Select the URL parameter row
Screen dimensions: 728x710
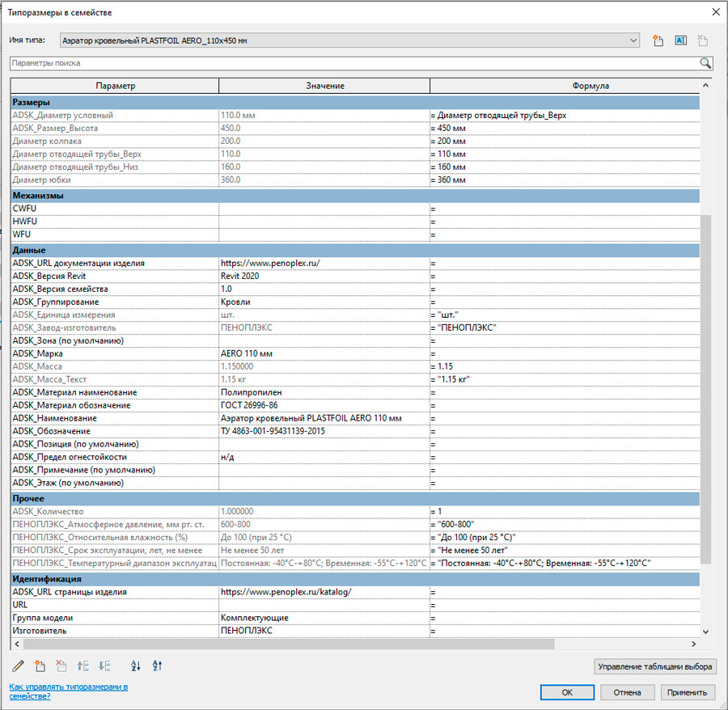tap(355, 605)
